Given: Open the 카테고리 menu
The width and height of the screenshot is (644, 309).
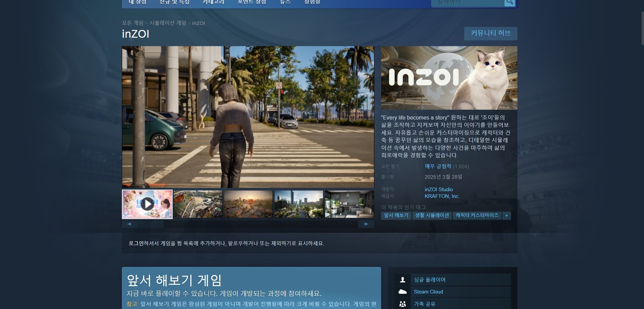Looking at the screenshot, I should 213,2.
